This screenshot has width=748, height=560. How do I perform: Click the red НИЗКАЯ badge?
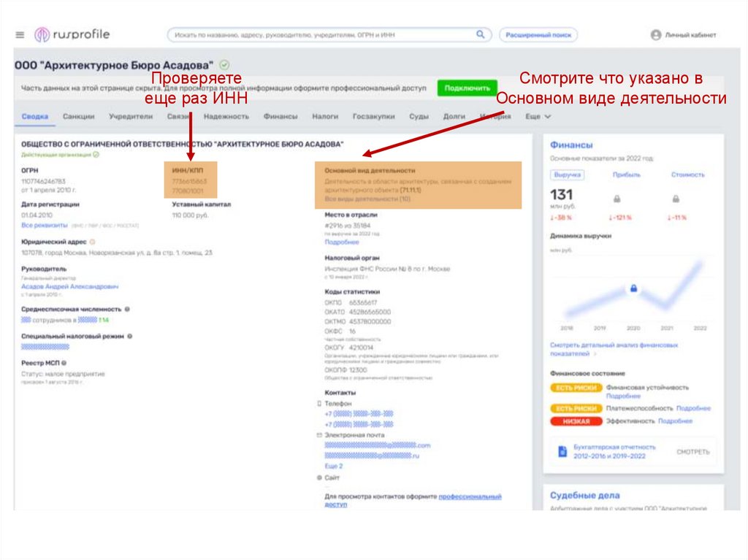576,421
